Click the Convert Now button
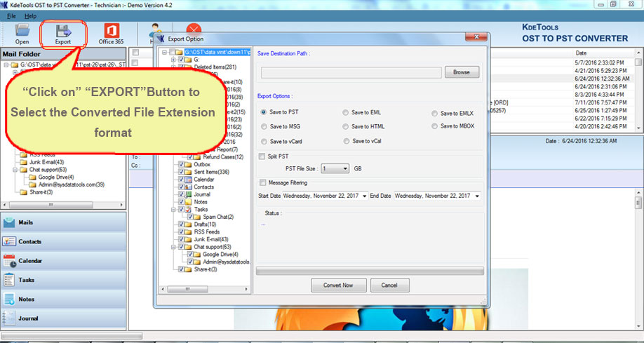This screenshot has height=343, width=644. (338, 285)
